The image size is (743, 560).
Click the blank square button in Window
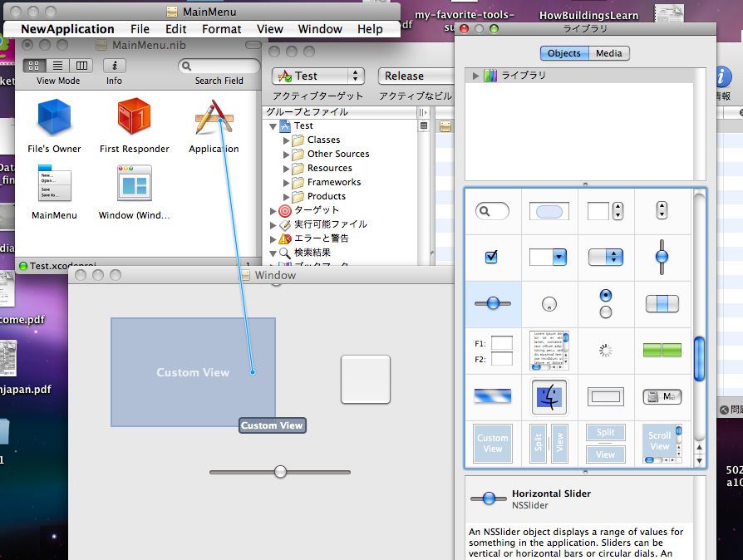[366, 380]
